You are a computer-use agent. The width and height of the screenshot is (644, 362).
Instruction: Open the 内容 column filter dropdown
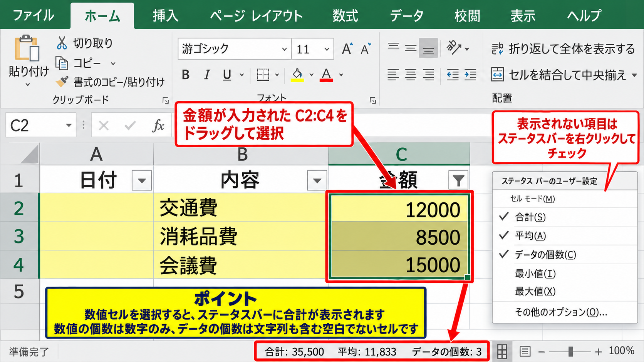pyautogui.click(x=317, y=180)
